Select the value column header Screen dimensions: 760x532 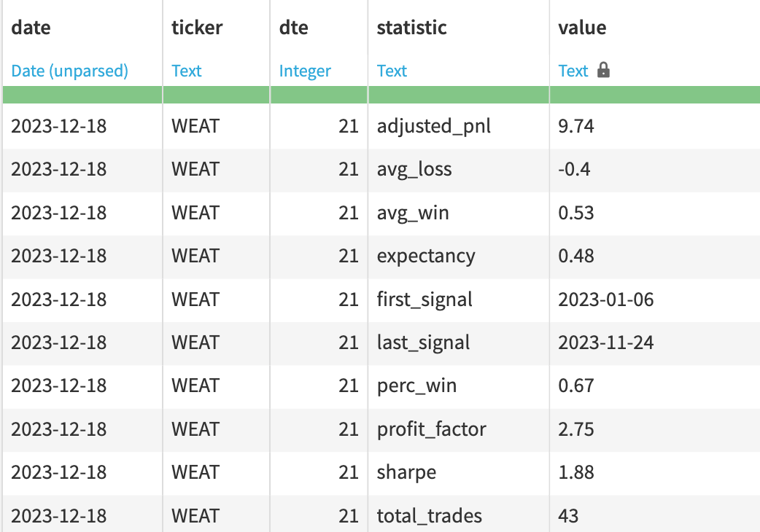pos(582,28)
